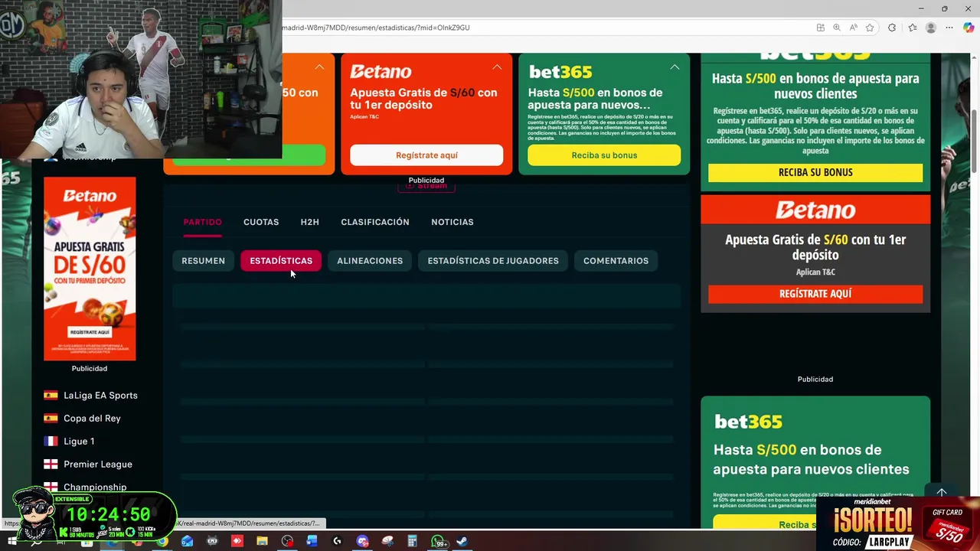Image resolution: width=980 pixels, height=551 pixels.
Task: Click Betano card's Regístrate aquí button
Action: (426, 155)
